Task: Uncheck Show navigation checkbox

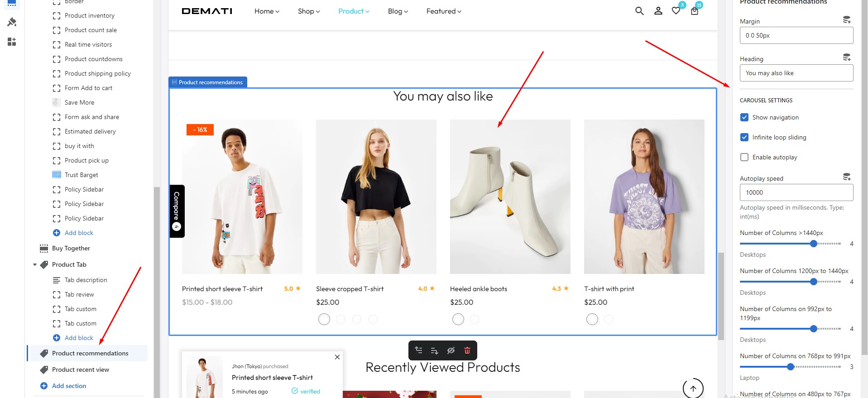Action: [x=744, y=117]
